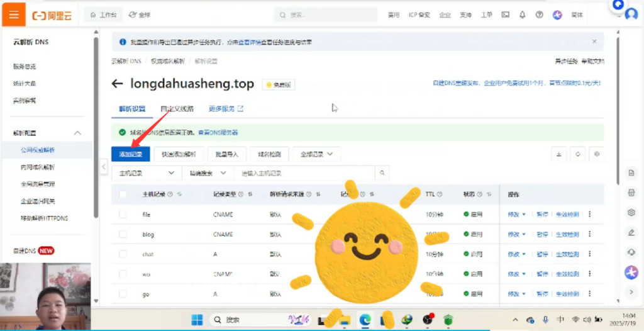This screenshot has height=331, width=644.
Task: Click the headset support icon in right sidebar
Action: coord(631,252)
